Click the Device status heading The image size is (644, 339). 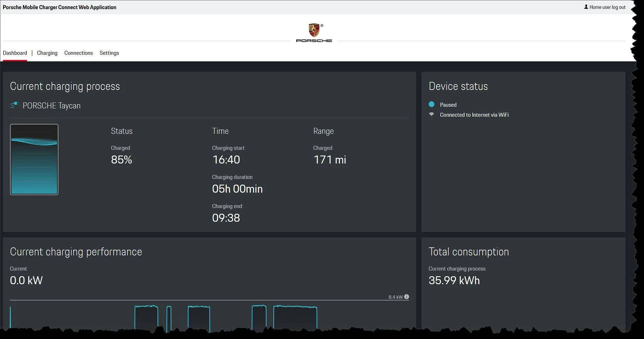pos(458,86)
